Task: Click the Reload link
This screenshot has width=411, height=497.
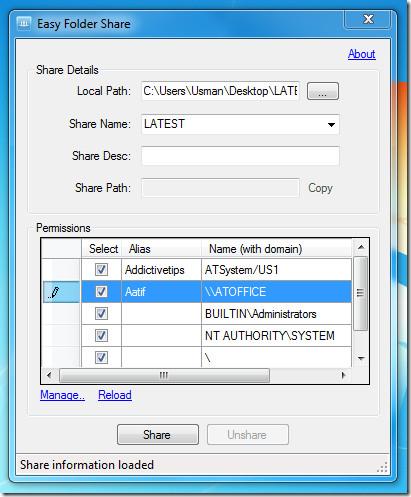Action: [x=115, y=395]
